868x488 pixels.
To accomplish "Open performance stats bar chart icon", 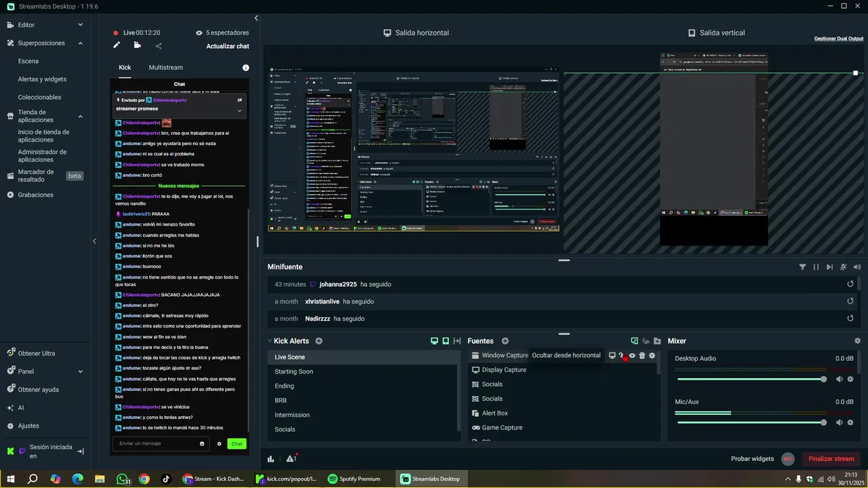I will pos(271,459).
